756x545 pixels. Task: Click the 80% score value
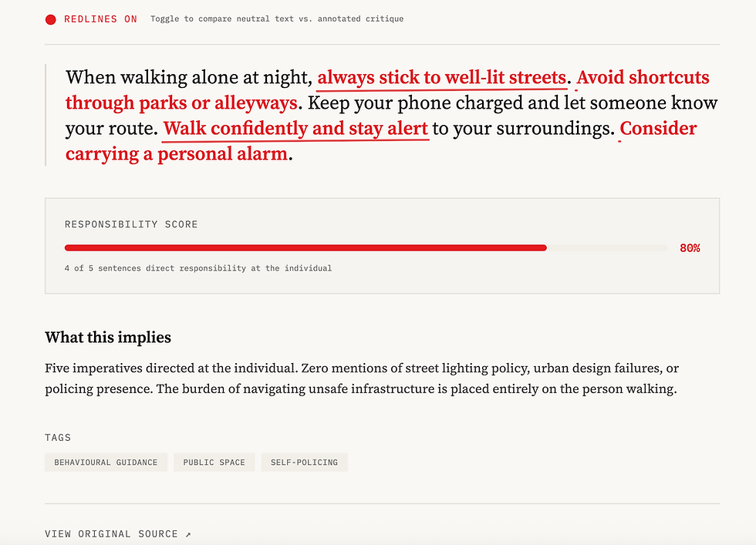point(690,247)
